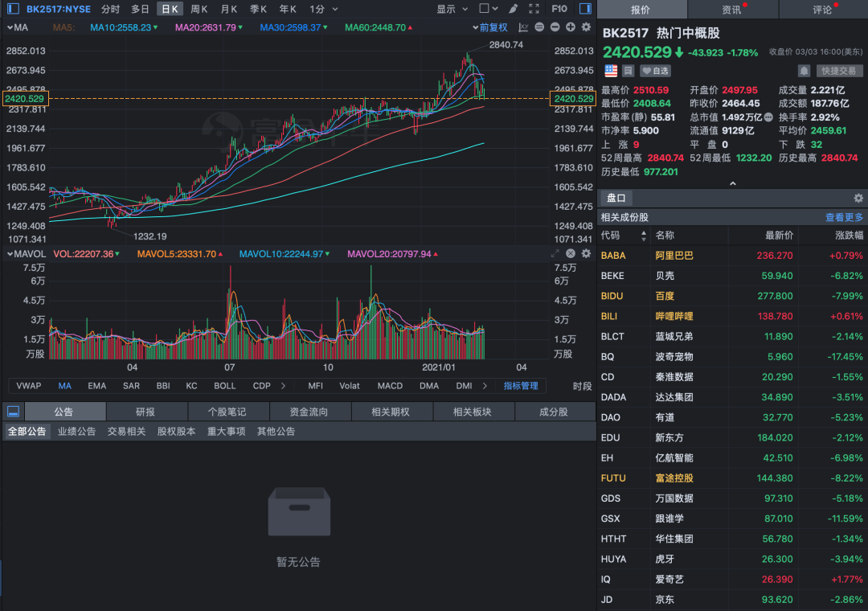868x611 pixels.
Task: Toggle the bottom panel icon
Action: [x=14, y=412]
